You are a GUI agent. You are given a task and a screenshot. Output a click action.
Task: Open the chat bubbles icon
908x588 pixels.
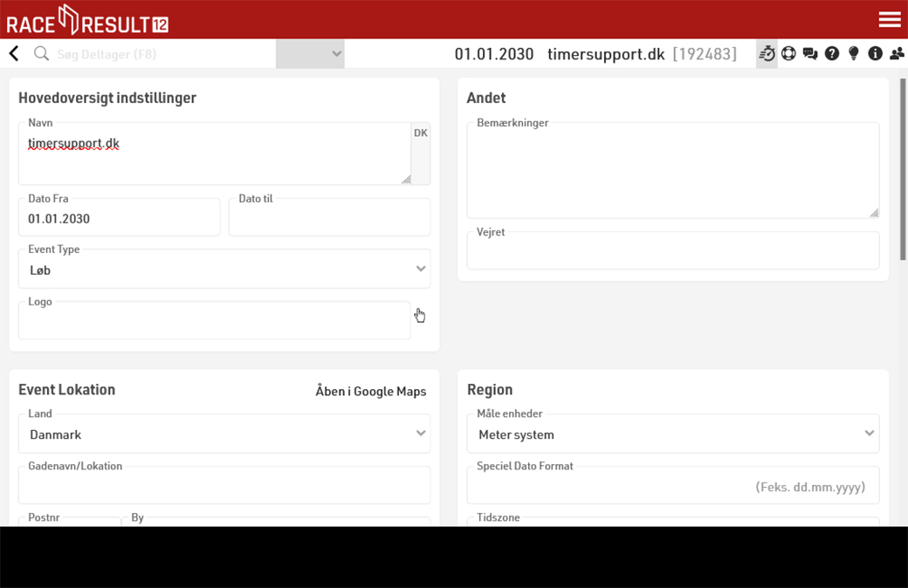pyautogui.click(x=810, y=54)
